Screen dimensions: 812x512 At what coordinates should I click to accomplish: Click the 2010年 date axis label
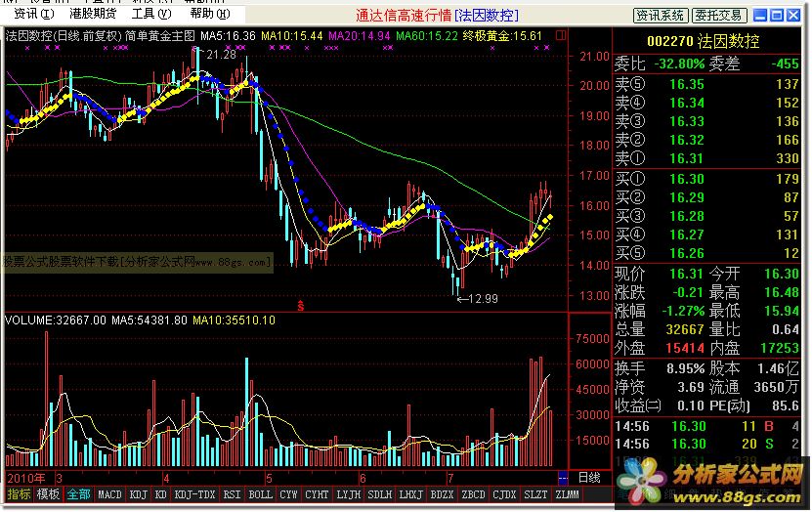(25, 478)
